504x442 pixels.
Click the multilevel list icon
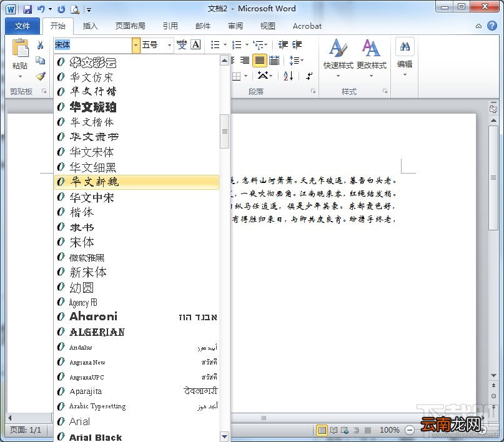tap(258, 45)
